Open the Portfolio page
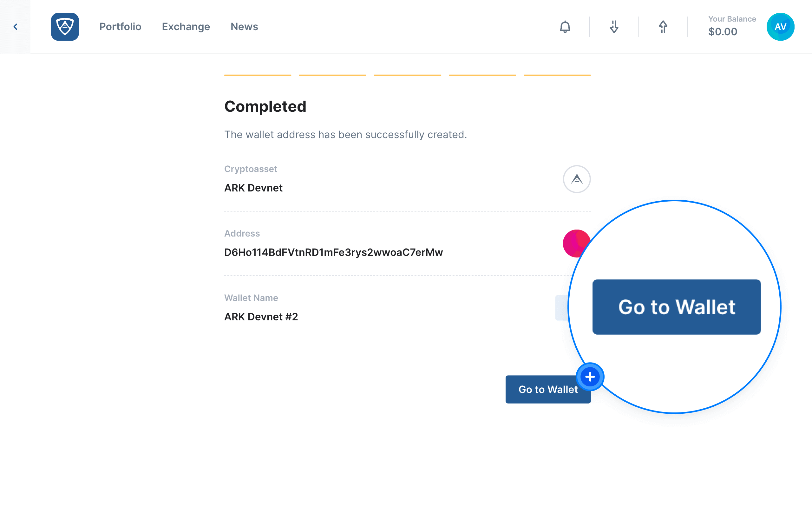812x508 pixels. (x=120, y=27)
